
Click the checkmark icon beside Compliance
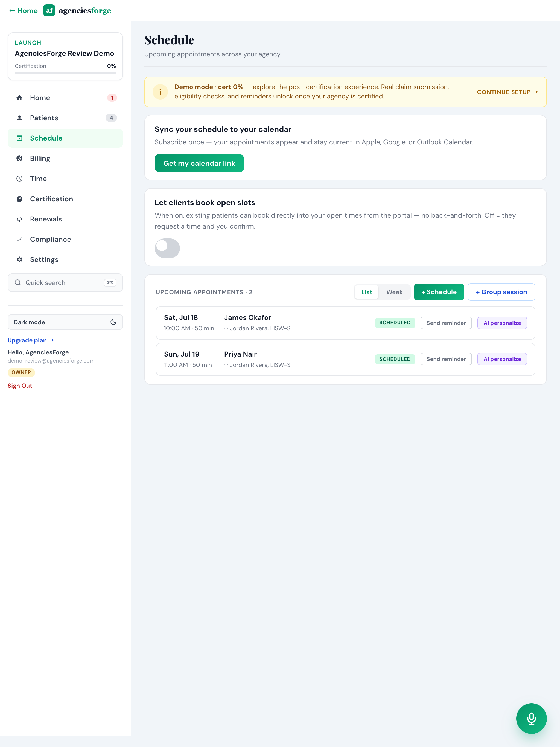[x=20, y=240]
